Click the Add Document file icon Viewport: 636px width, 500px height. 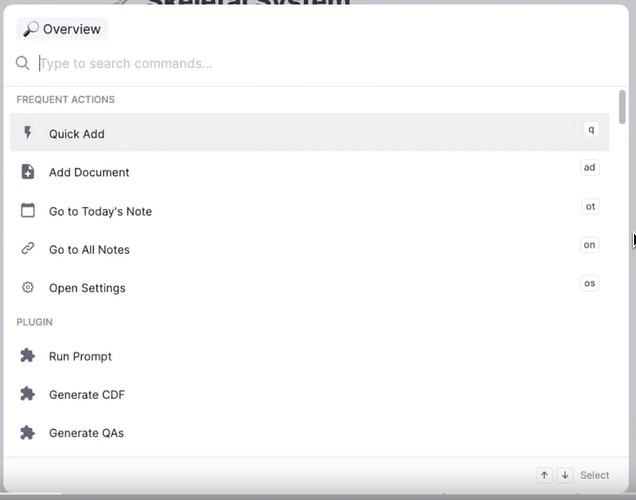pos(28,172)
